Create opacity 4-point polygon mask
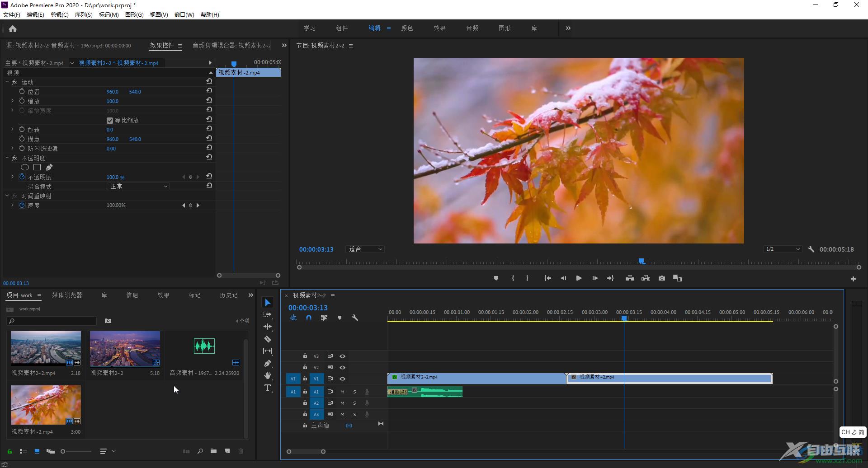The width and height of the screenshot is (868, 468). [x=37, y=167]
